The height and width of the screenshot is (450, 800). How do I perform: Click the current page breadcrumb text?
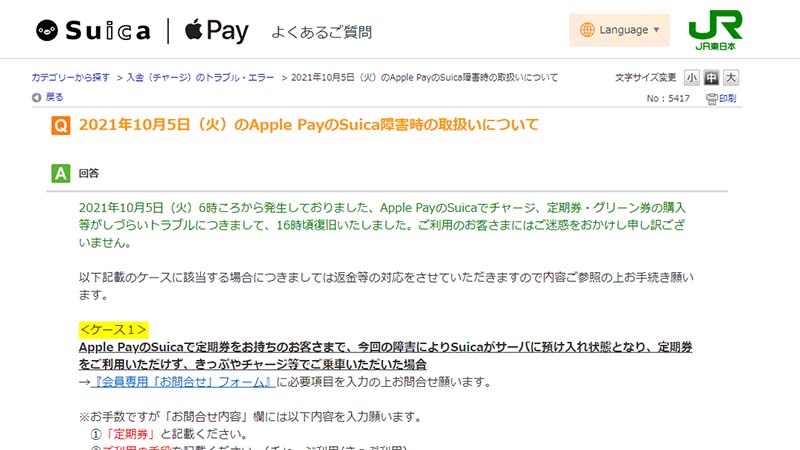pos(424,78)
